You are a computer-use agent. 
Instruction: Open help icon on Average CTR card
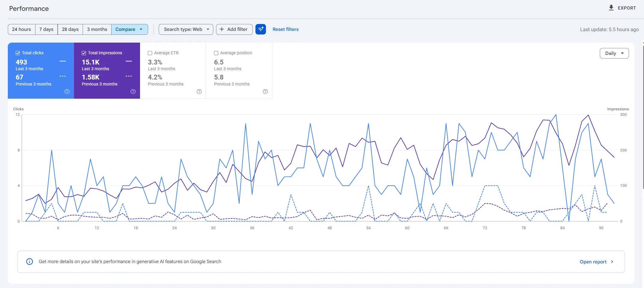[199, 91]
